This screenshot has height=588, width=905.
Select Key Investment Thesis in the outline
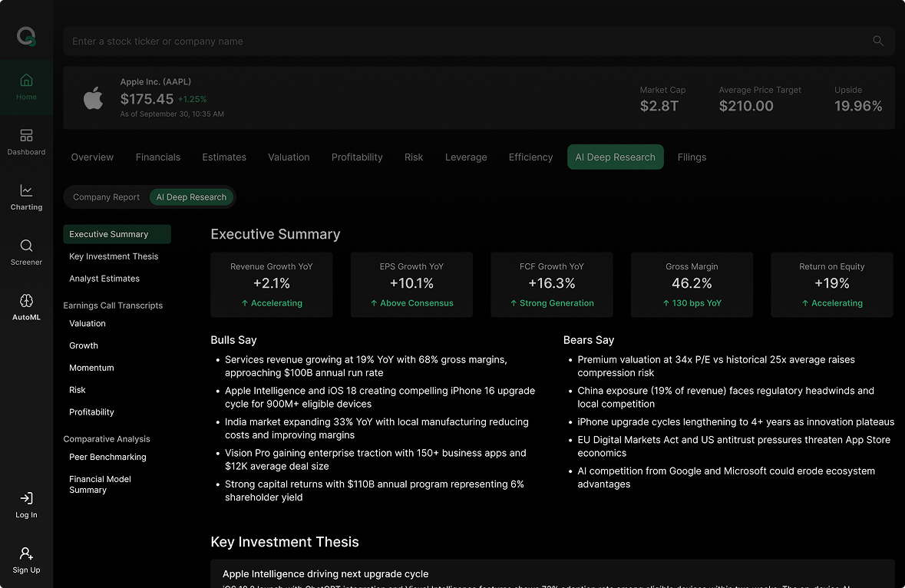click(114, 256)
